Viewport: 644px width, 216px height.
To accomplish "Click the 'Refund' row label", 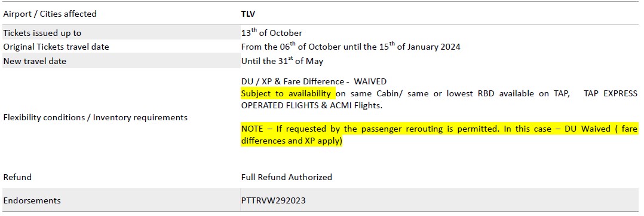I will coord(17,177).
